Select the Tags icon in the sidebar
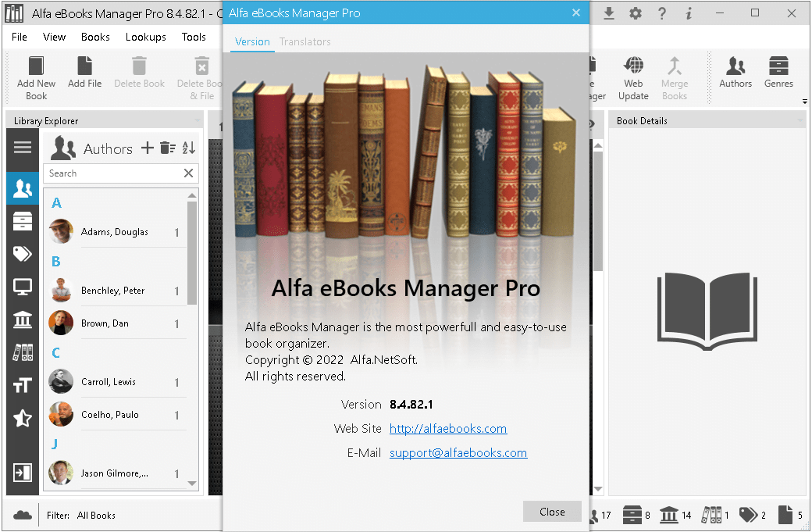Screen dimensions: 812x532 point(23,254)
